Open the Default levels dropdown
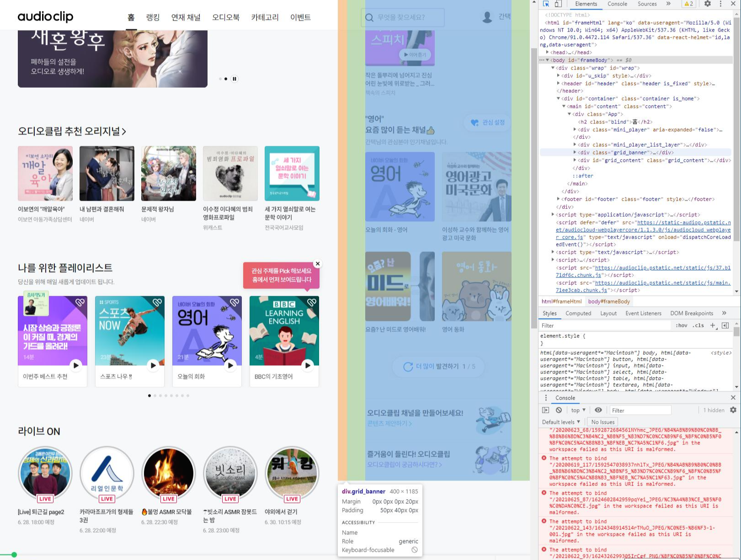The height and width of the screenshot is (560, 741). coord(561,422)
